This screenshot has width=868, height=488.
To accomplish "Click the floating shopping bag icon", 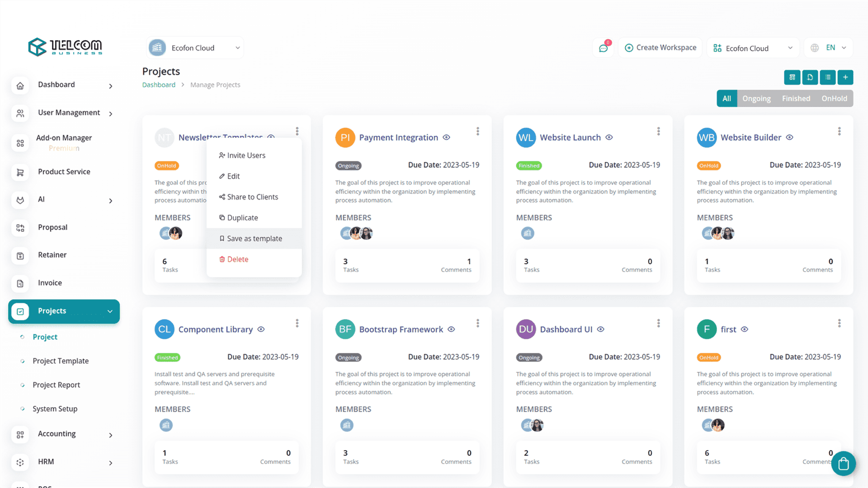I will pyautogui.click(x=843, y=464).
